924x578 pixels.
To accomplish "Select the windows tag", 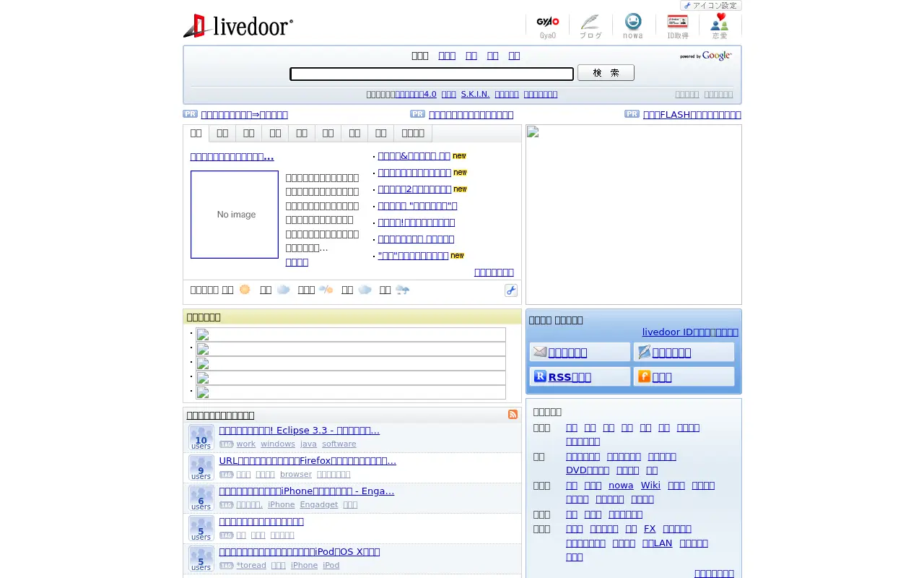I will coord(278,444).
